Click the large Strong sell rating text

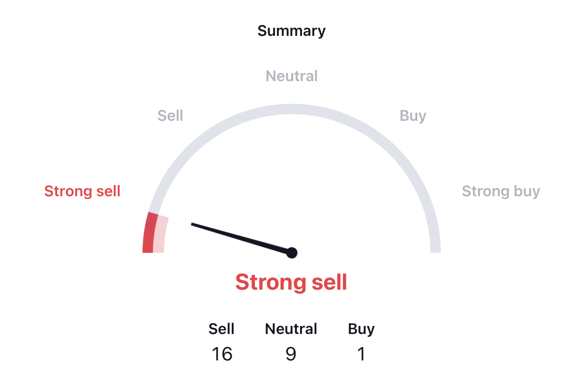click(x=291, y=282)
